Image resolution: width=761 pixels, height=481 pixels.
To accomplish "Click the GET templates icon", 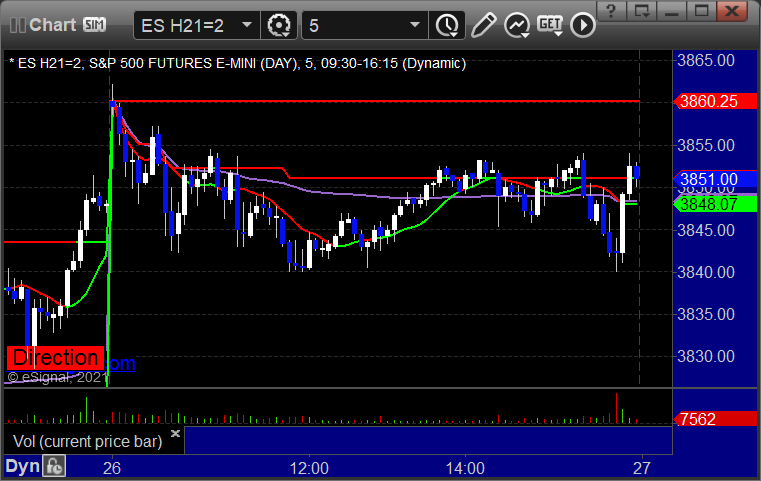I will tap(550, 25).
